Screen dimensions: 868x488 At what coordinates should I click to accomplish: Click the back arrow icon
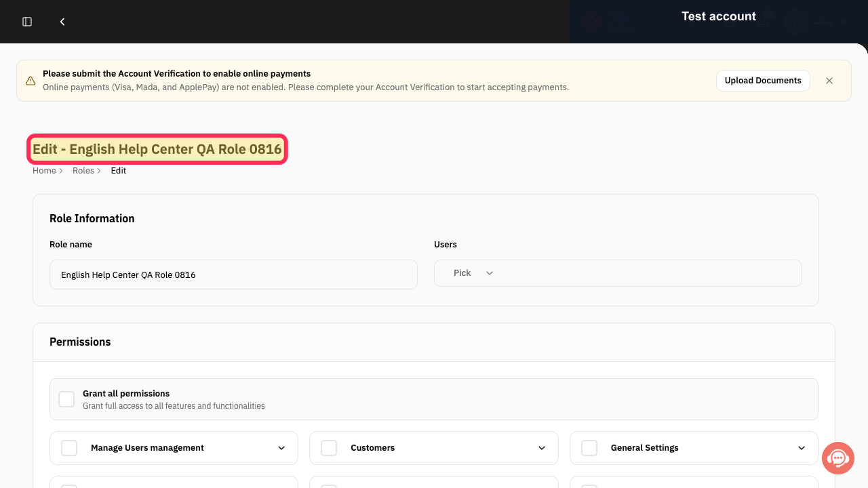62,22
